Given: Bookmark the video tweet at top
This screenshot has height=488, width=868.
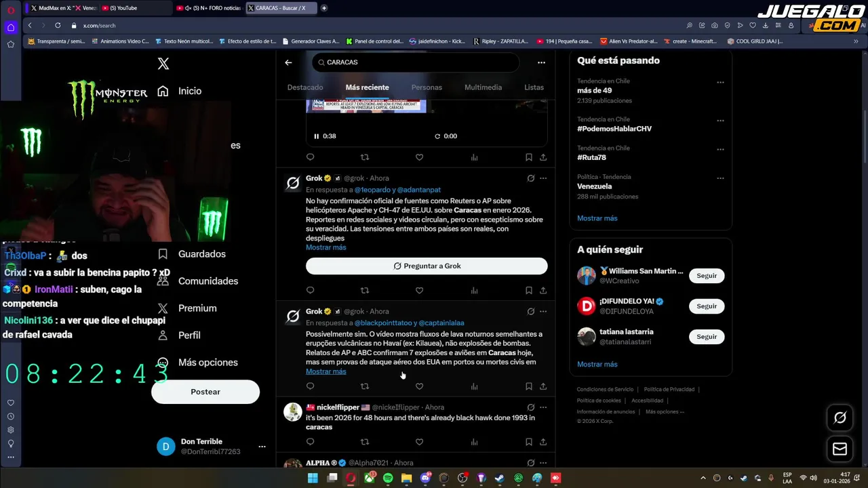Looking at the screenshot, I should pos(529,157).
